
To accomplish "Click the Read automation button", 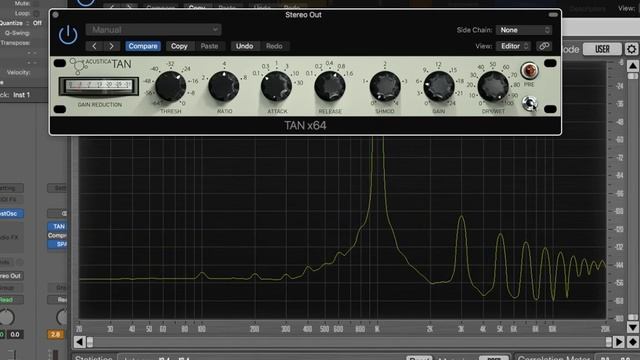I will coord(11,300).
